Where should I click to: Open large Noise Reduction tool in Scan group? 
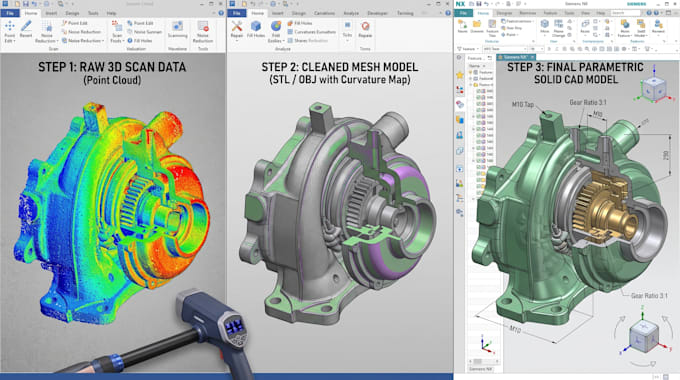click(46, 32)
